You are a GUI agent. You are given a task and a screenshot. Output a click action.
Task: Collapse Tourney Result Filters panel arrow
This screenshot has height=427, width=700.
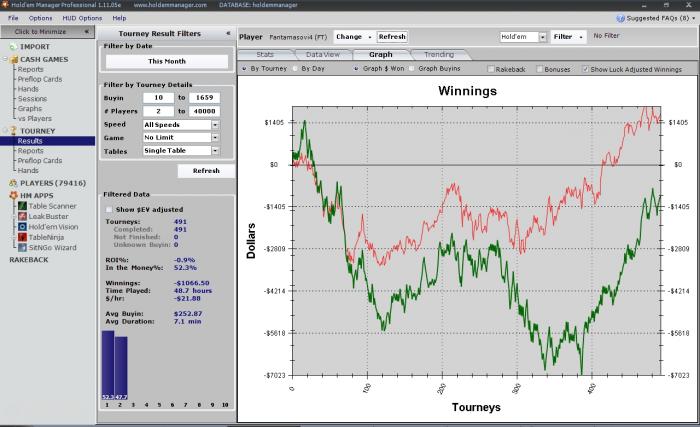pos(228,33)
